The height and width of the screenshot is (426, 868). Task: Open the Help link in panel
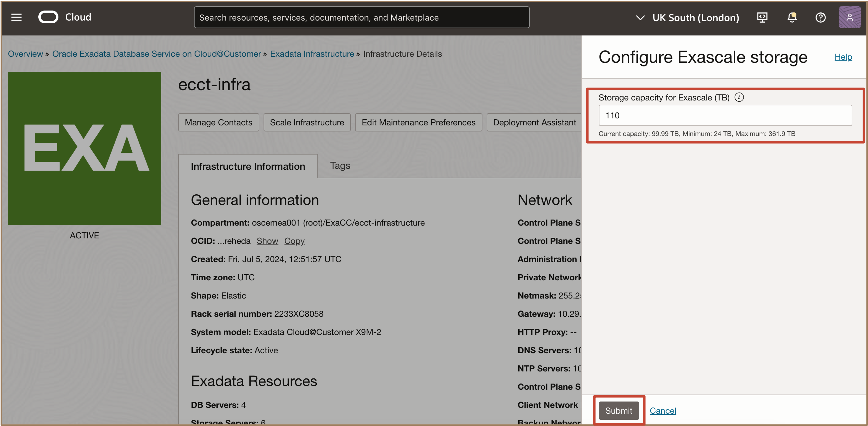coord(843,57)
